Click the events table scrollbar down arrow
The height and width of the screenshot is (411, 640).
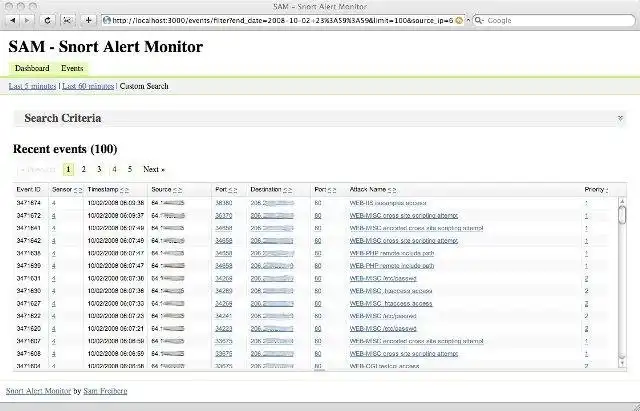tap(622, 362)
